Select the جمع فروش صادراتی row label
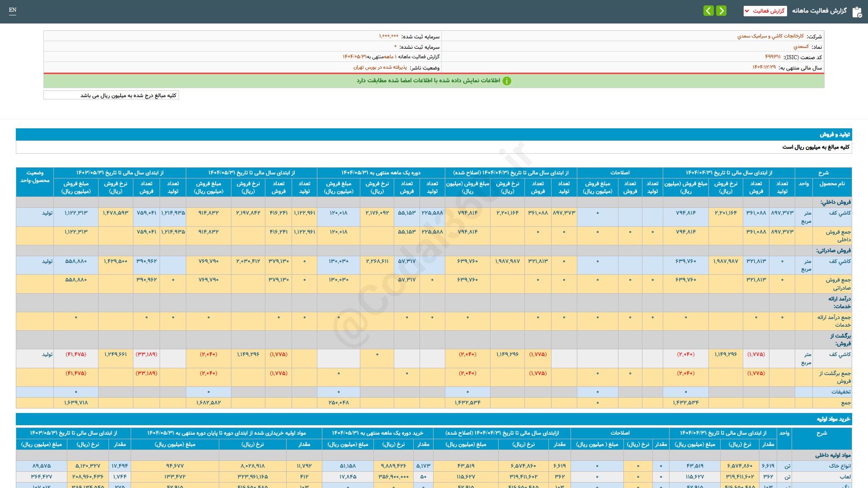 point(832,284)
